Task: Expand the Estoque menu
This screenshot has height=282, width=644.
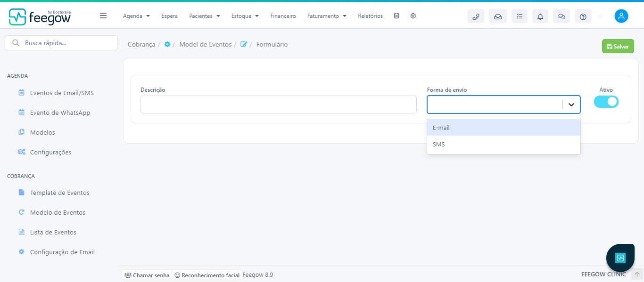Action: coord(245,16)
